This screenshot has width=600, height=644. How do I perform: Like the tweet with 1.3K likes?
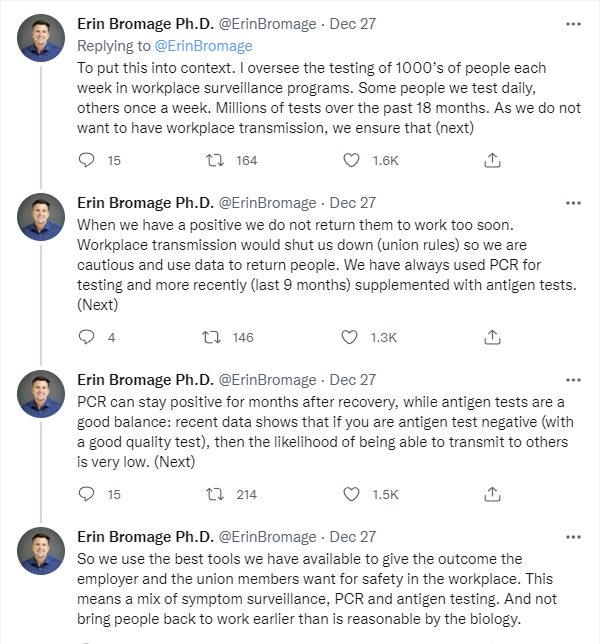pos(352,337)
